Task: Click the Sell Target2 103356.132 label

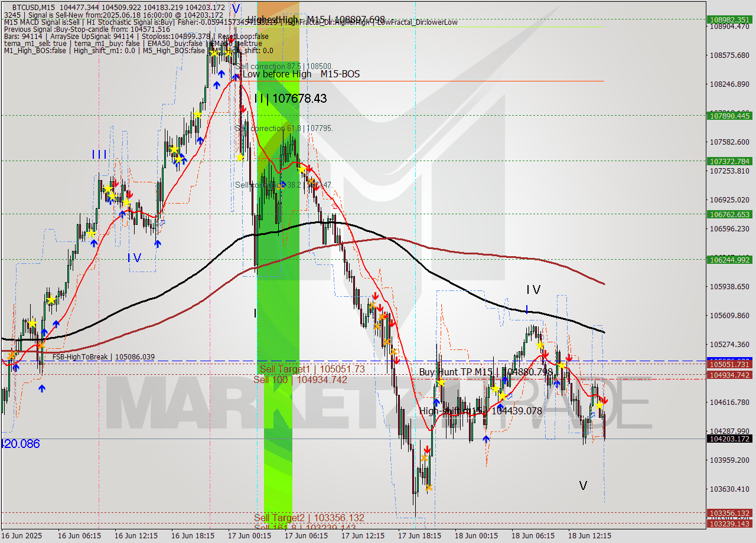Action: point(309,518)
